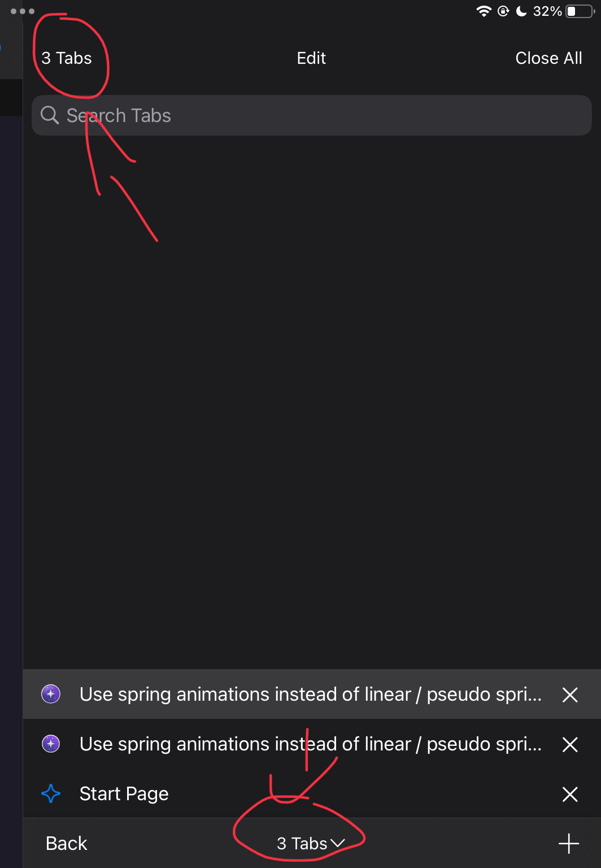Image resolution: width=601 pixels, height=868 pixels.
Task: Tap the three-dot multitasking icon at top
Action: click(x=23, y=11)
